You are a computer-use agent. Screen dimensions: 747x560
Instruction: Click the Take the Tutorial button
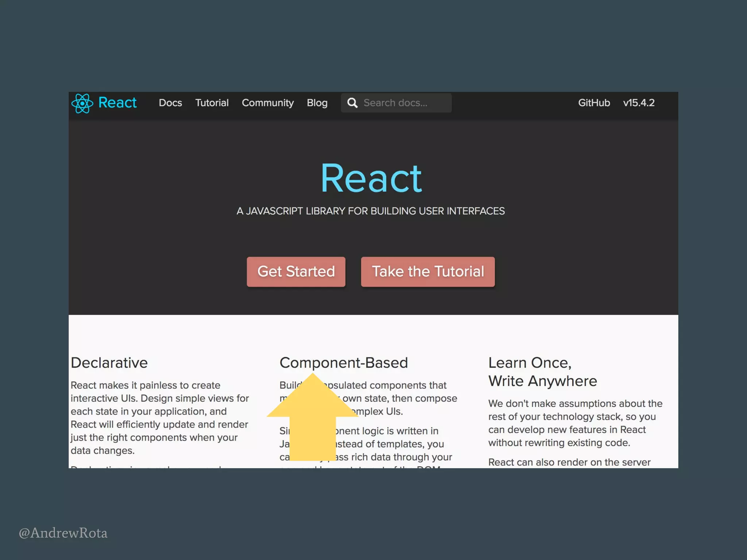pyautogui.click(x=428, y=272)
